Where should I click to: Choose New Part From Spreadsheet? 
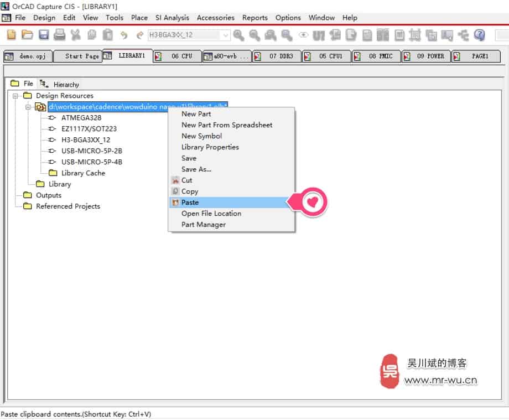tap(232, 125)
